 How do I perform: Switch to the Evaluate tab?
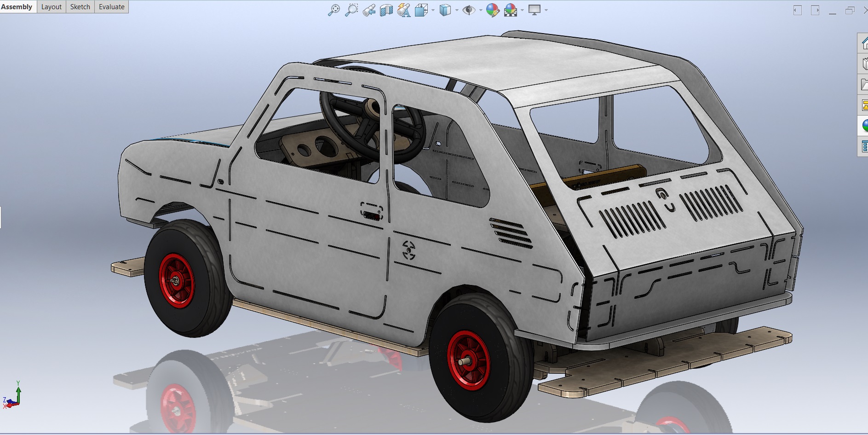(x=111, y=7)
